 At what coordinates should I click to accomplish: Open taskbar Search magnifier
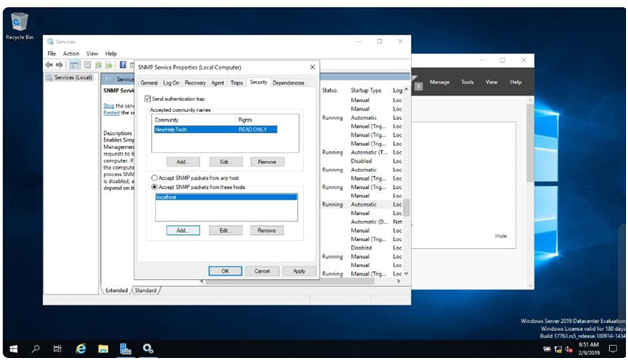tap(36, 349)
